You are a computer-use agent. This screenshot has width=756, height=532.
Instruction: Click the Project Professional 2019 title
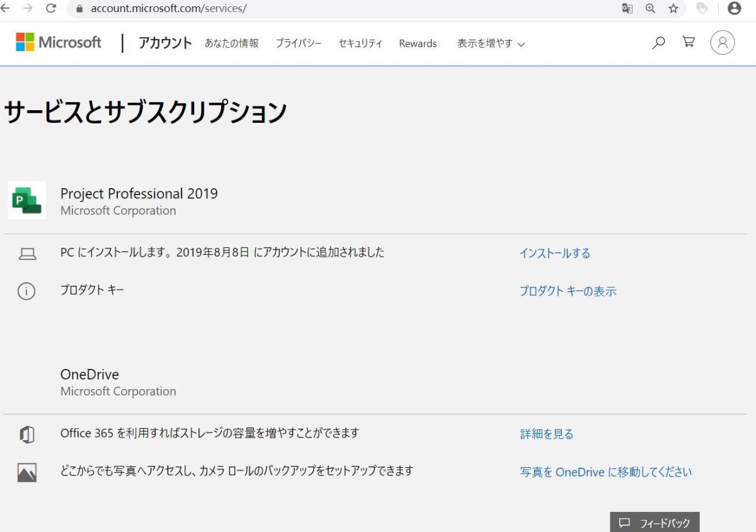pos(139,193)
